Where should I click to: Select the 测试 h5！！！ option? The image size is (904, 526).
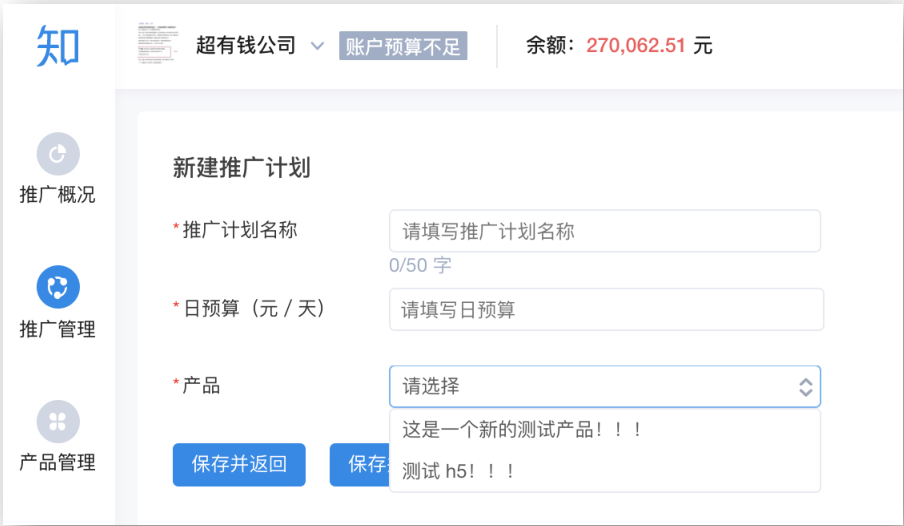[x=459, y=470]
